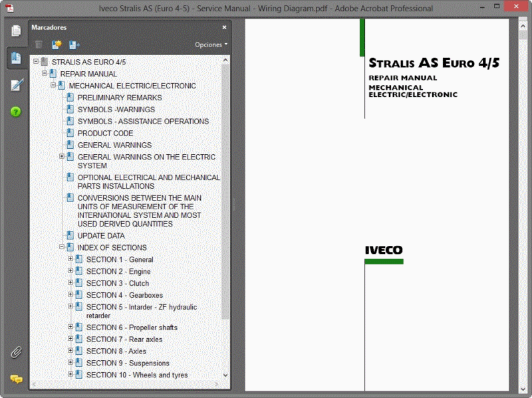Open the Comments panel icon

click(x=16, y=379)
